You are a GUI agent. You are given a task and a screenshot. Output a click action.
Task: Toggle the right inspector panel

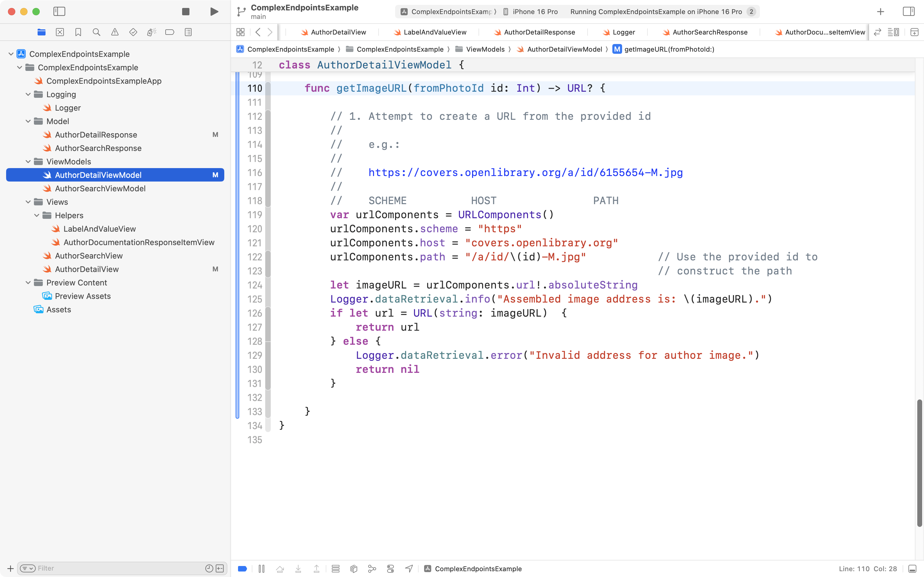908,11
